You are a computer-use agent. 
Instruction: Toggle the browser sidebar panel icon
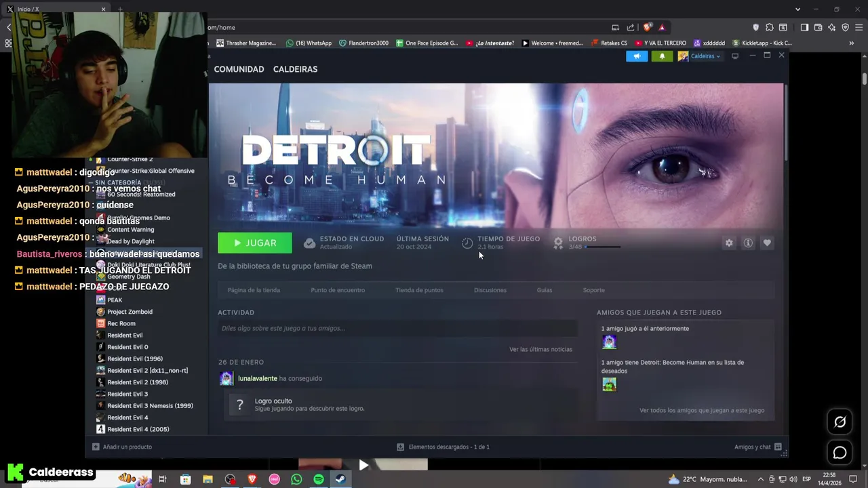[804, 27]
